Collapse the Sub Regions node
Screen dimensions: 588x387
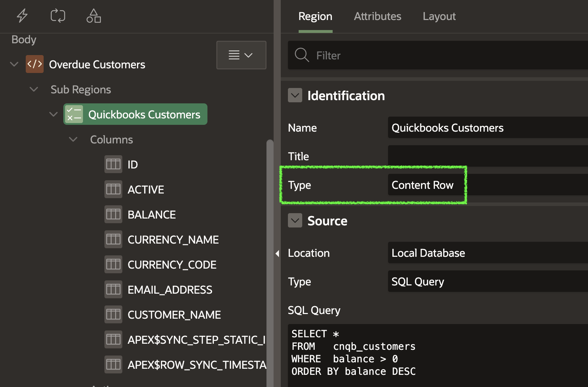click(34, 89)
